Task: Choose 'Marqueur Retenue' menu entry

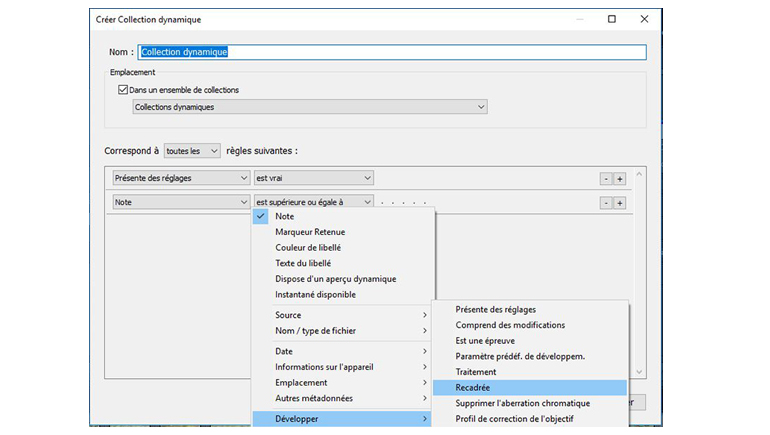Action: pos(310,232)
